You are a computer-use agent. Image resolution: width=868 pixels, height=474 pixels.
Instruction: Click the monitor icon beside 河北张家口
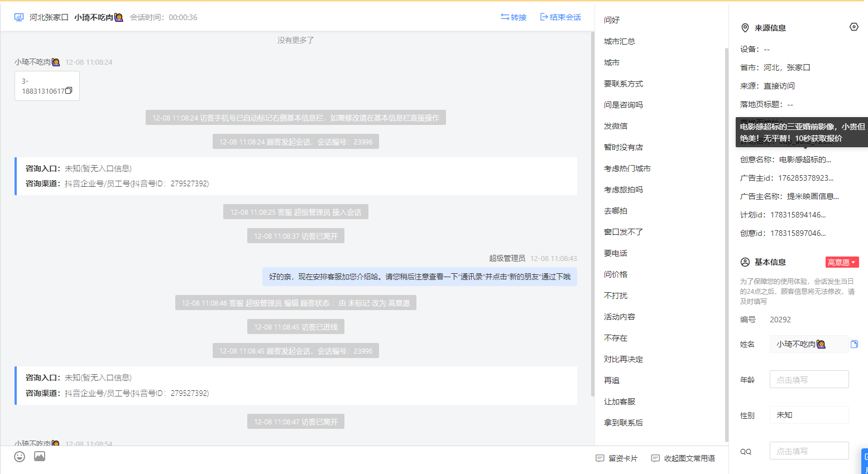(19, 17)
